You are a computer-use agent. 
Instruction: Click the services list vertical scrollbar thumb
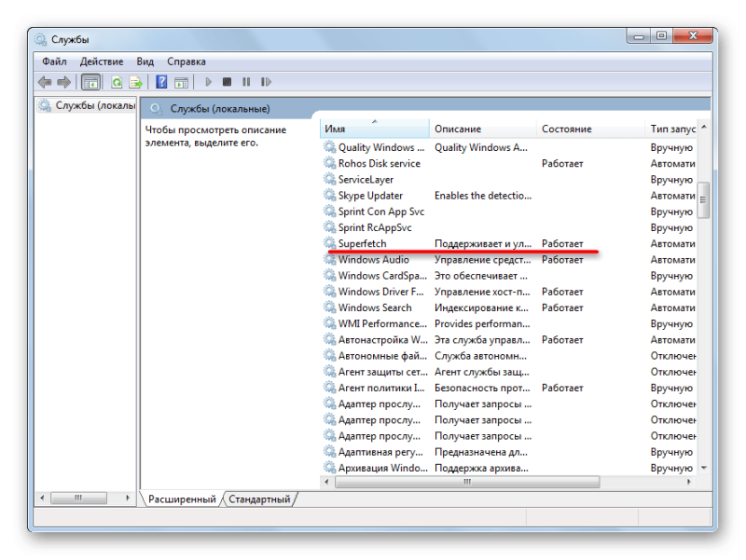click(x=703, y=200)
